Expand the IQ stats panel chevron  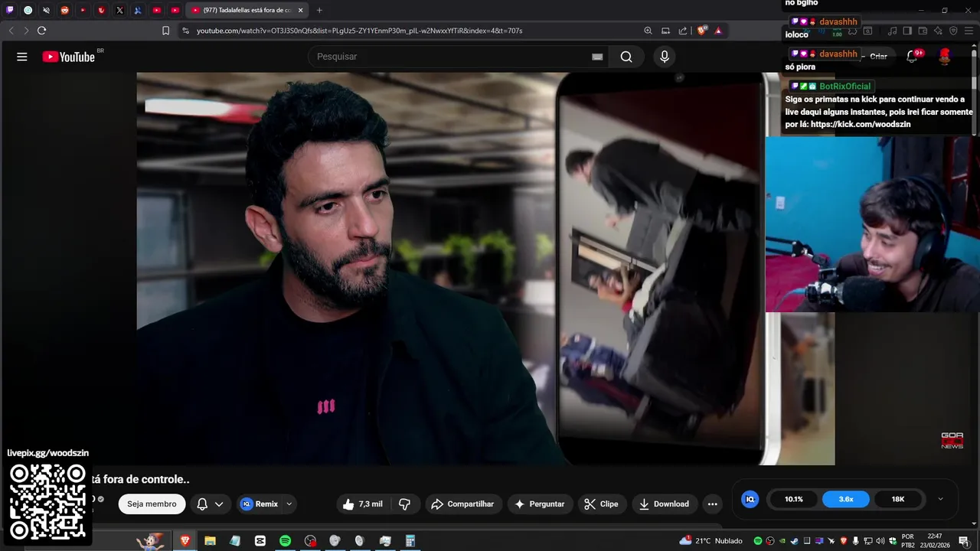point(941,499)
